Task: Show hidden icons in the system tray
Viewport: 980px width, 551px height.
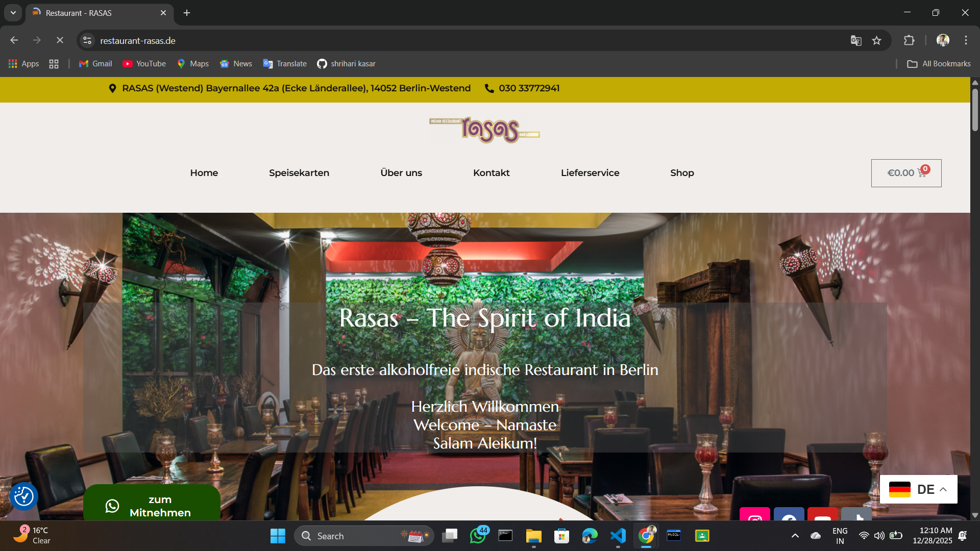Action: pyautogui.click(x=795, y=536)
